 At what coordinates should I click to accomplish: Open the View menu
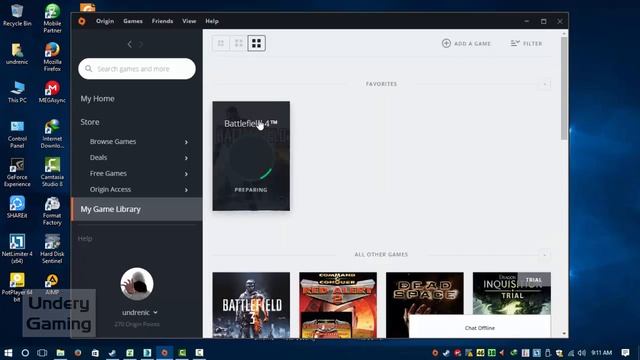pyautogui.click(x=189, y=21)
